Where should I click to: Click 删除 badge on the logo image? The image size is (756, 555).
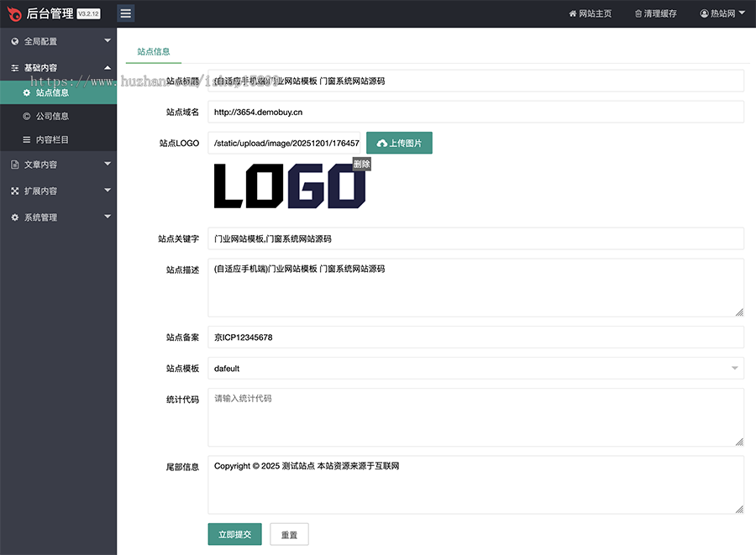(x=361, y=165)
